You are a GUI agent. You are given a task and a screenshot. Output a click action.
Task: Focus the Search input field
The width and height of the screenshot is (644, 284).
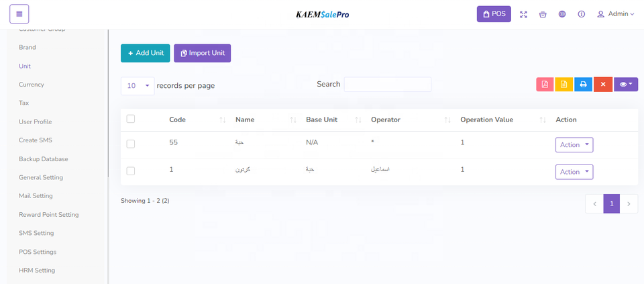(387, 85)
